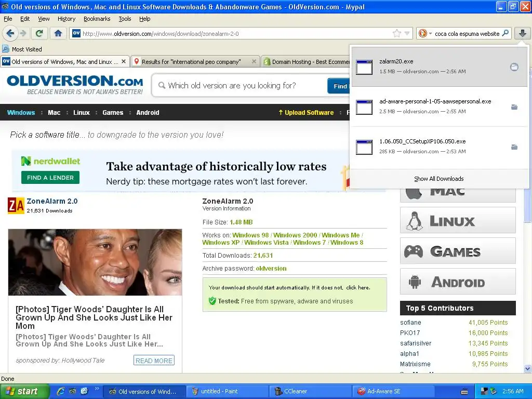532x399 pixels.
Task: Click the search magnifier in the search box
Action: point(505,33)
